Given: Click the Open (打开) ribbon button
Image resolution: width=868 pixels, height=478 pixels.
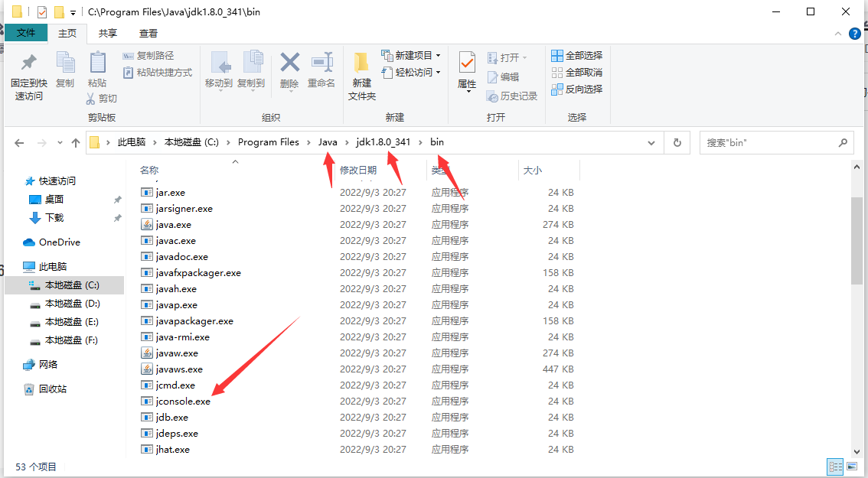Looking at the screenshot, I should (x=507, y=57).
